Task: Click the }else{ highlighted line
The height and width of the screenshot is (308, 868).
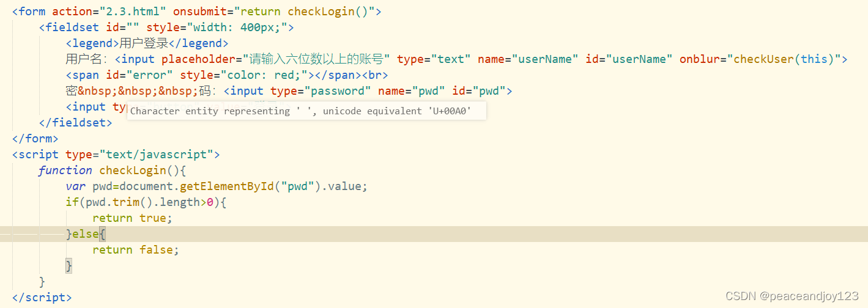Action: (x=434, y=234)
